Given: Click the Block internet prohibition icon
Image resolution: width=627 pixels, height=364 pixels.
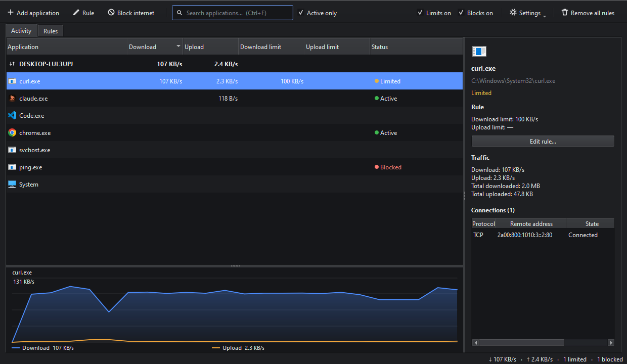Looking at the screenshot, I should click(x=111, y=13).
